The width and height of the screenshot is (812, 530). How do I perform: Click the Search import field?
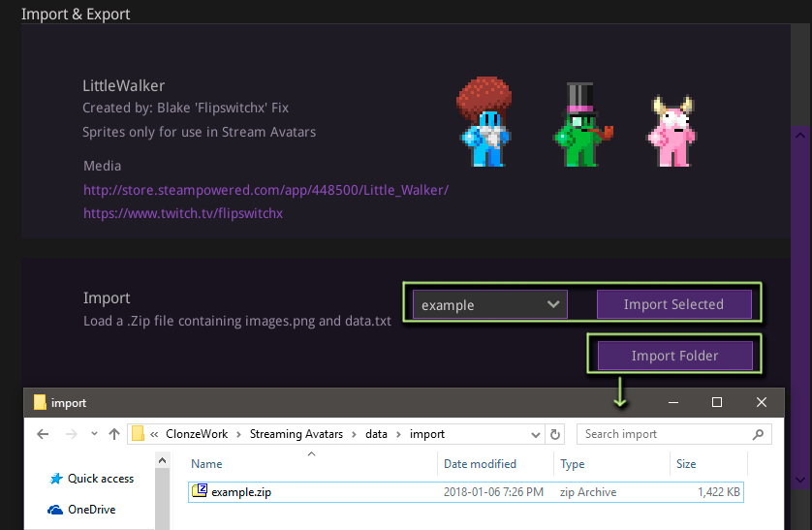coord(674,434)
